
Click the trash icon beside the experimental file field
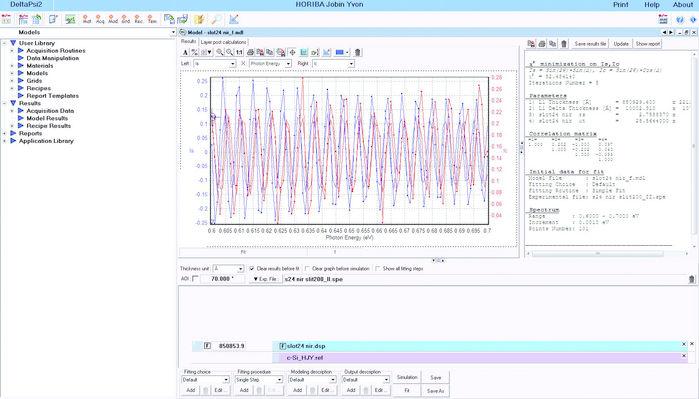pos(691,279)
